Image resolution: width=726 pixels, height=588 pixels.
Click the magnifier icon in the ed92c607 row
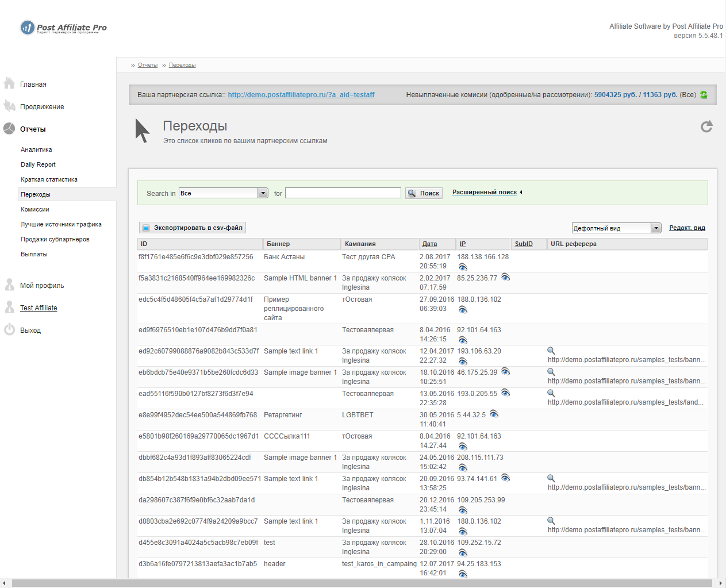tap(551, 351)
